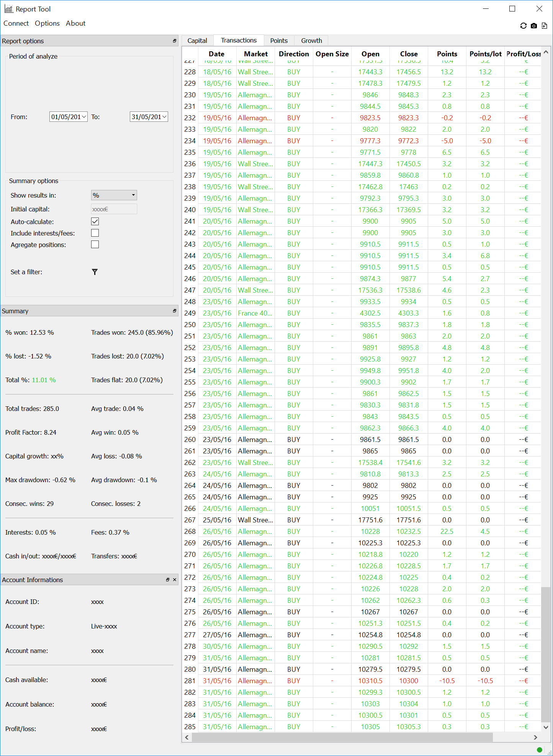Sort by the Profit/Loss column header

(523, 54)
